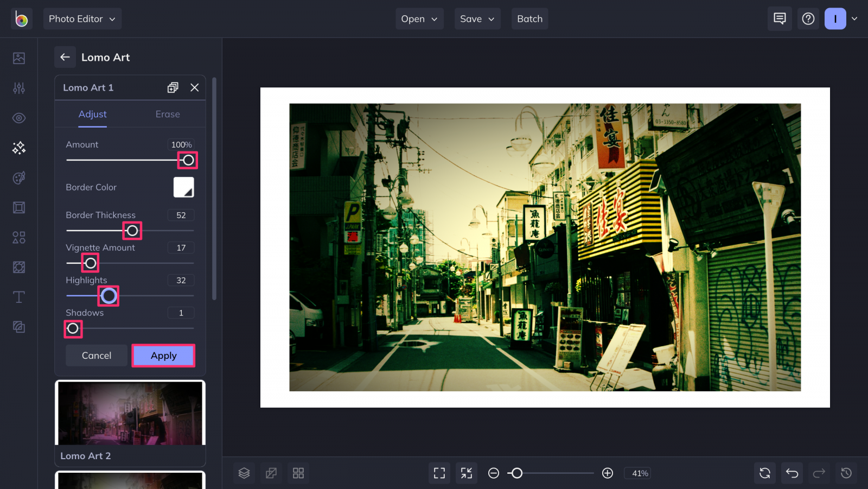Fit the image to the screen
Image resolution: width=868 pixels, height=489 pixels.
pyautogui.click(x=439, y=473)
